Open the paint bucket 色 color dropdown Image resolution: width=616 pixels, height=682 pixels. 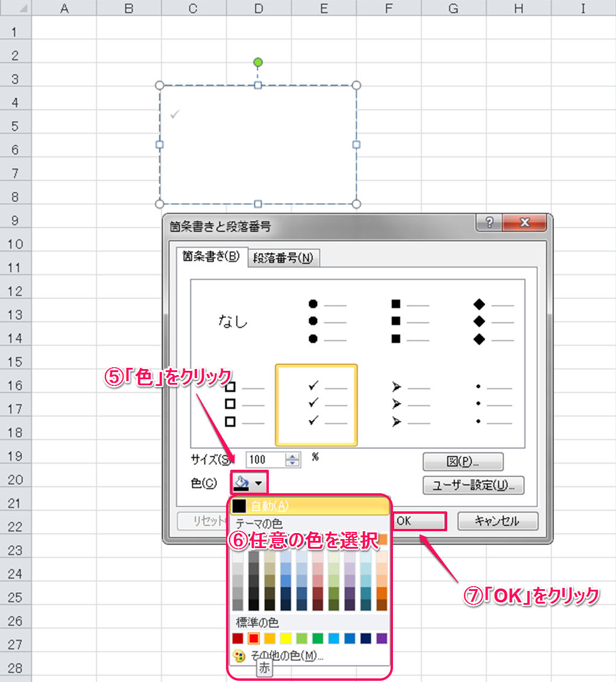pos(250,483)
